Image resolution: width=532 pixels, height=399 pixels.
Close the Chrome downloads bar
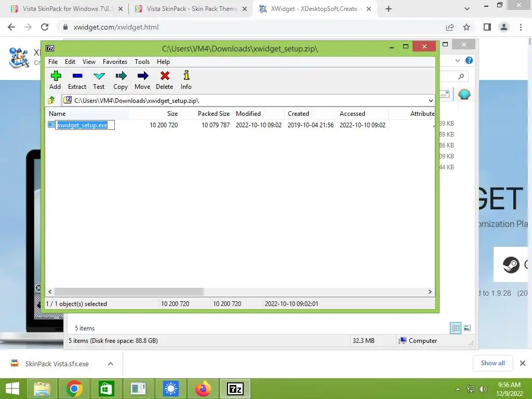pos(523,363)
